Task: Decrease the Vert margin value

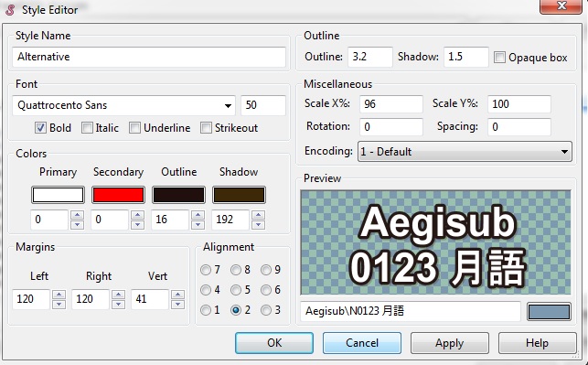Action: click(x=177, y=304)
